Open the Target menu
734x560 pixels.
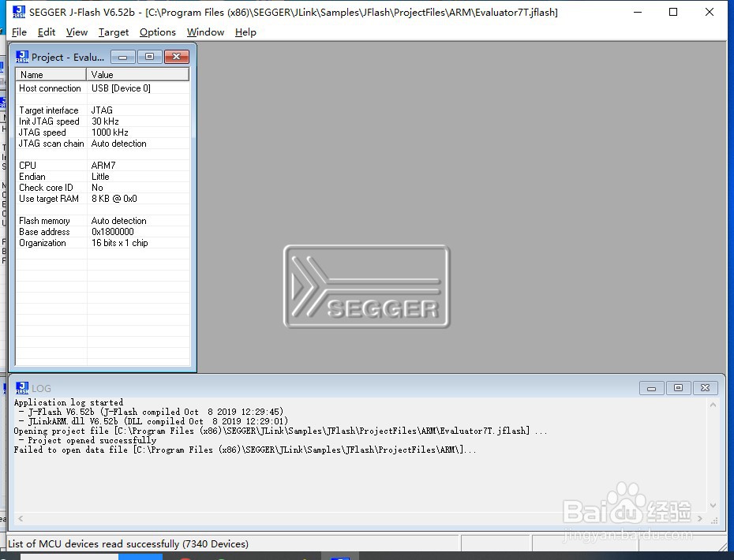click(114, 32)
